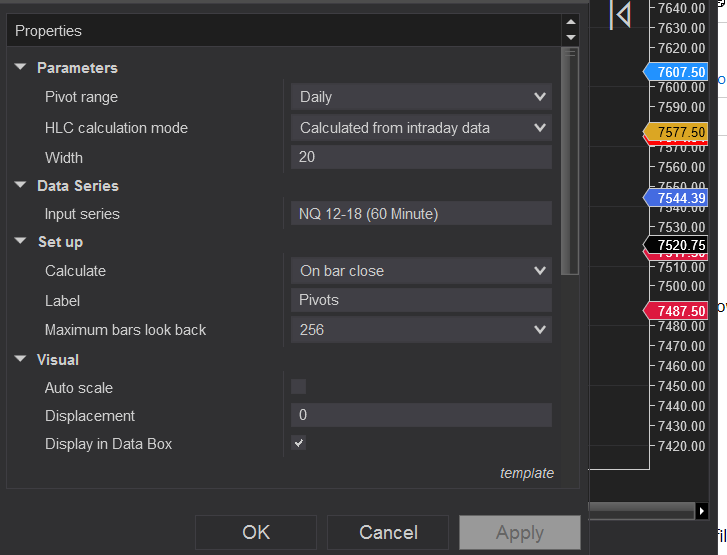Image resolution: width=727 pixels, height=555 pixels.
Task: Click the chart bar-and-arrow icon at top
Action: pos(622,14)
